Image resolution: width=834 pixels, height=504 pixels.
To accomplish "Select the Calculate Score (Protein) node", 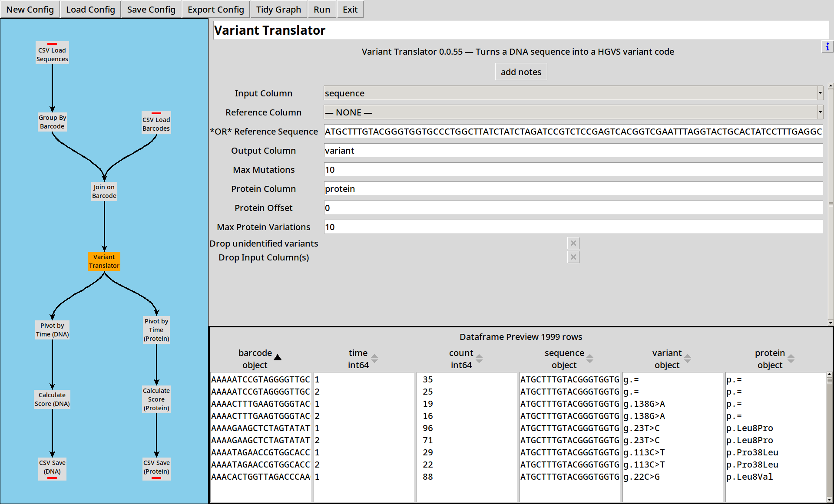I will 156,399.
